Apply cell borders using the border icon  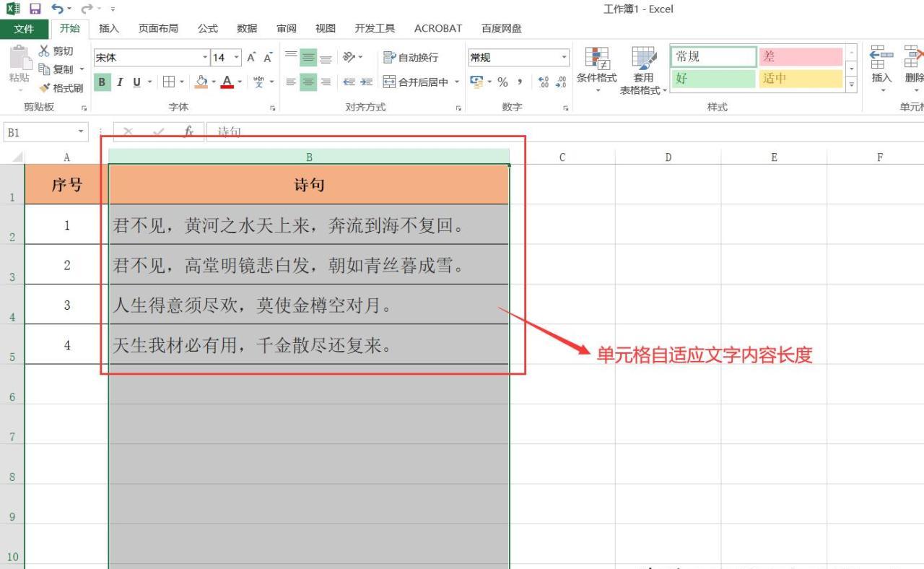pyautogui.click(x=168, y=82)
